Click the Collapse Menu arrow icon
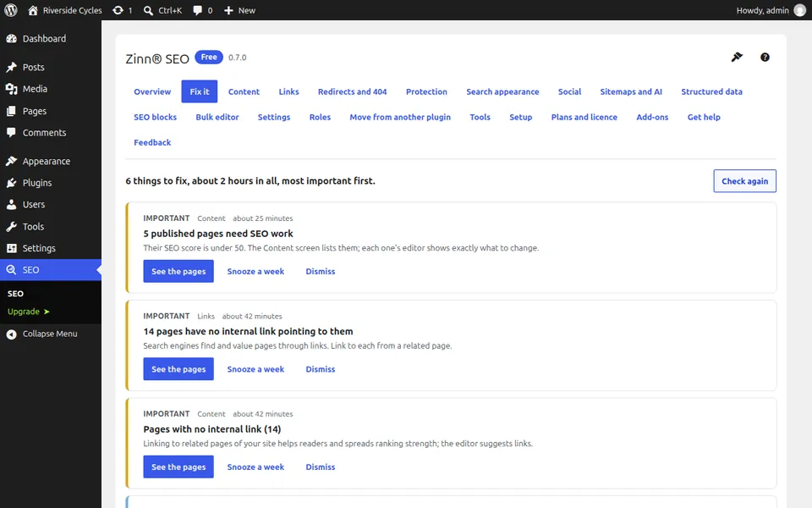This screenshot has height=508, width=812. tap(11, 334)
